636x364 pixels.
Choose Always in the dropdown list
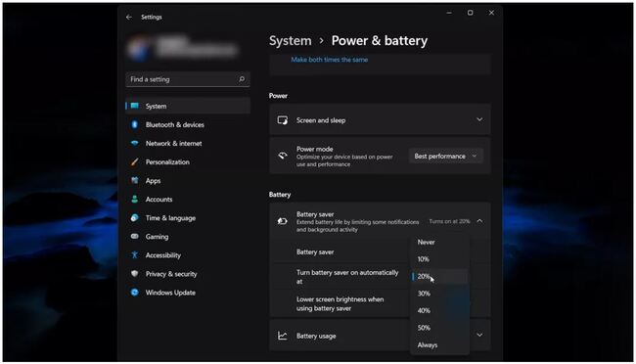point(439,345)
